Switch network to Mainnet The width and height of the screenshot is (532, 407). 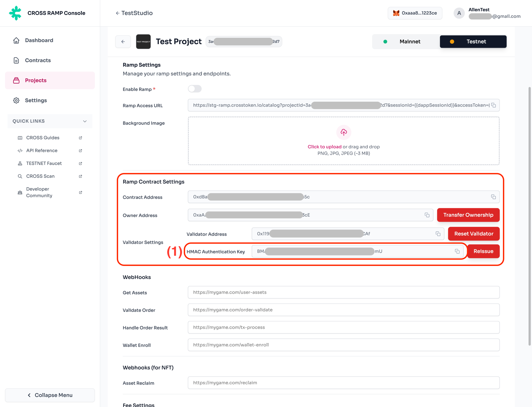tap(406, 42)
